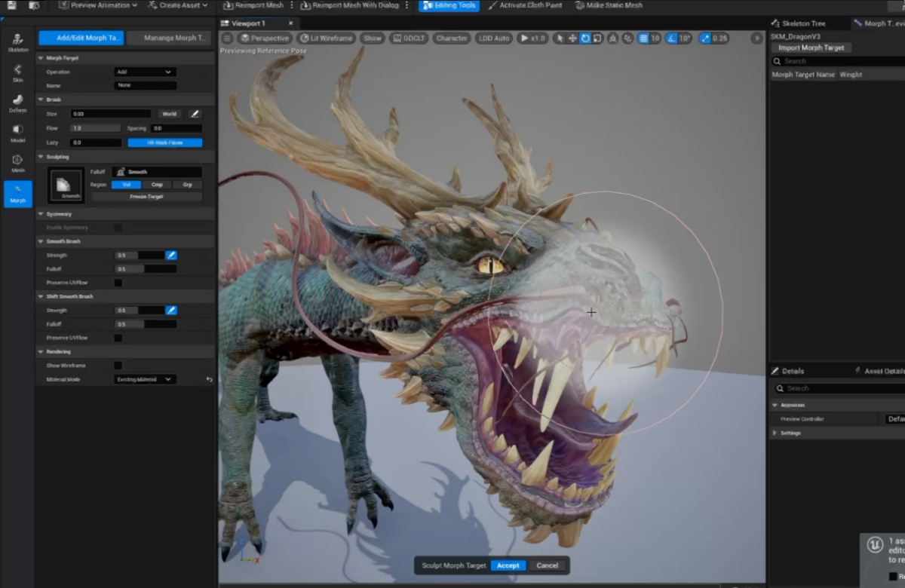Collapse the Sculpting section
The height and width of the screenshot is (588, 905).
[41, 157]
